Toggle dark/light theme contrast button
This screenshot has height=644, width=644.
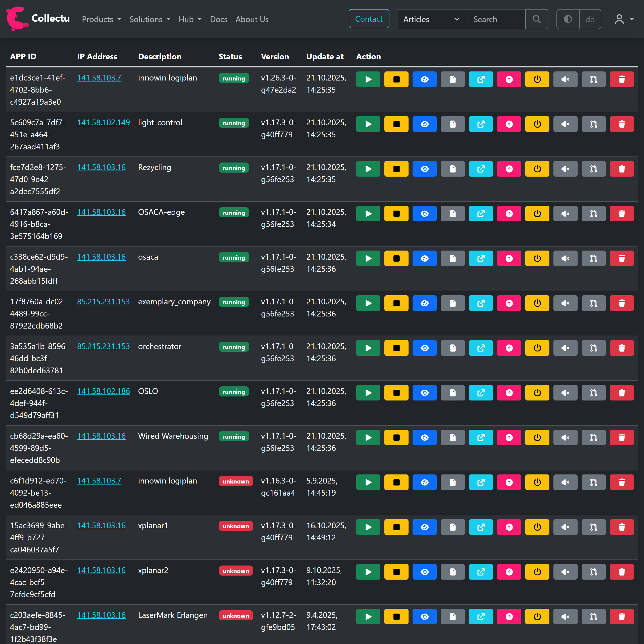click(568, 19)
